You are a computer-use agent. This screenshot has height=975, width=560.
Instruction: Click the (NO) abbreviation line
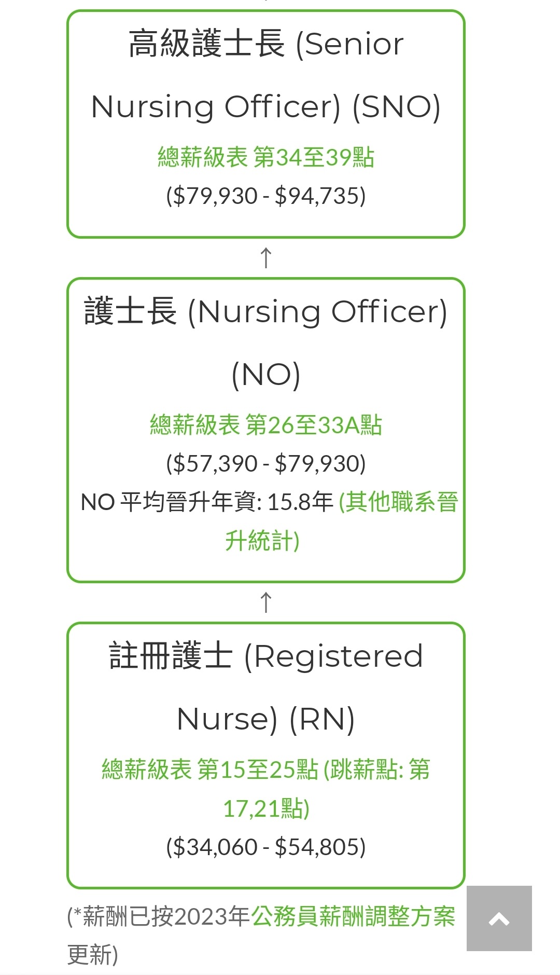pyautogui.click(x=266, y=374)
